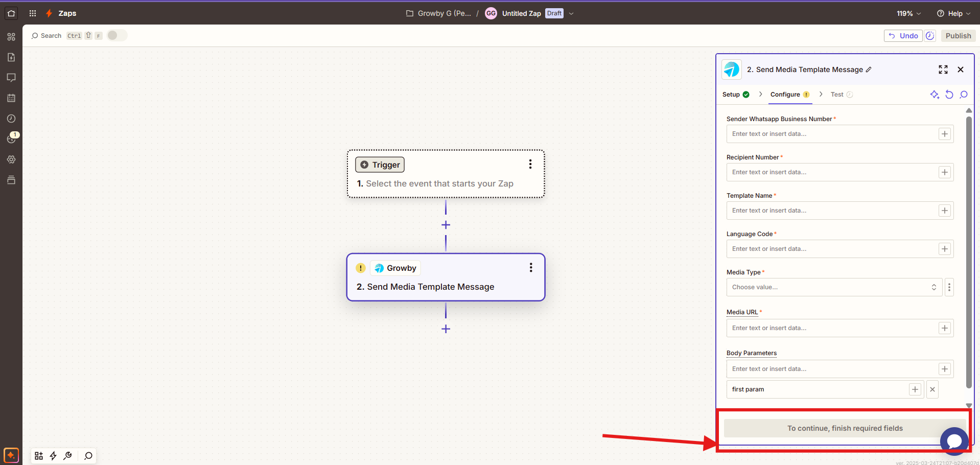Switch to the Configure tab
This screenshot has width=980, height=465.
click(790, 95)
